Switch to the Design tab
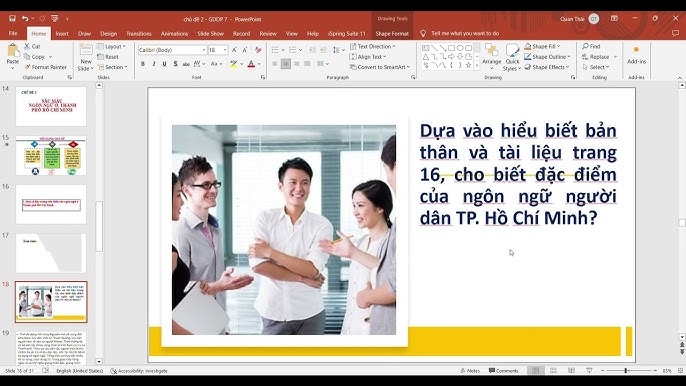This screenshot has width=686, height=386. pos(108,33)
